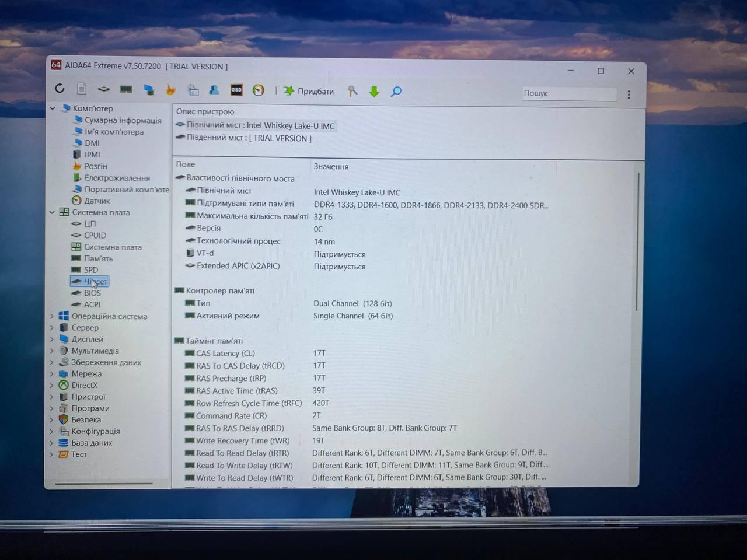Click the network computers toolbar icon
Screen dimensions: 747x560
pyautogui.click(x=149, y=90)
